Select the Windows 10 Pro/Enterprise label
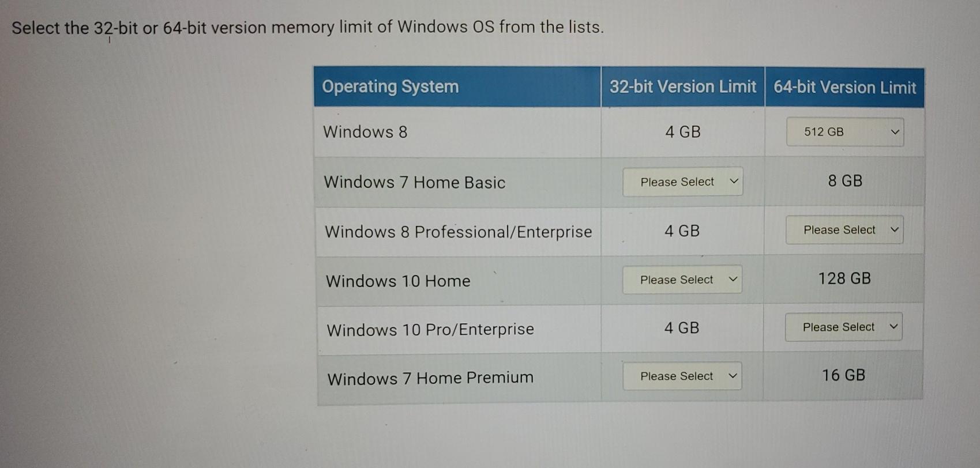This screenshot has height=468, width=980. click(430, 330)
